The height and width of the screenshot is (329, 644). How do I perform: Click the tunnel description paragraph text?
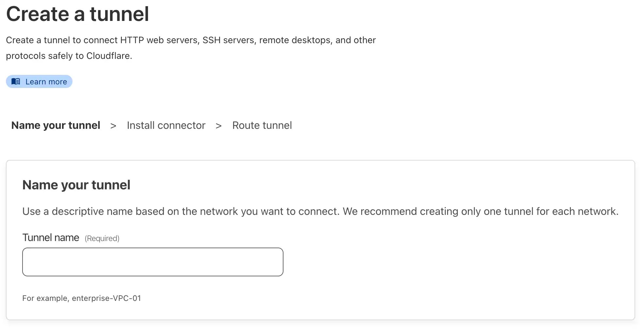(x=191, y=48)
